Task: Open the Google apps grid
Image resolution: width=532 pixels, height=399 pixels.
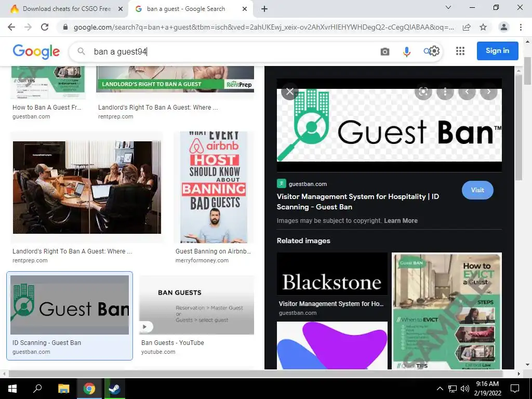Action: click(460, 51)
